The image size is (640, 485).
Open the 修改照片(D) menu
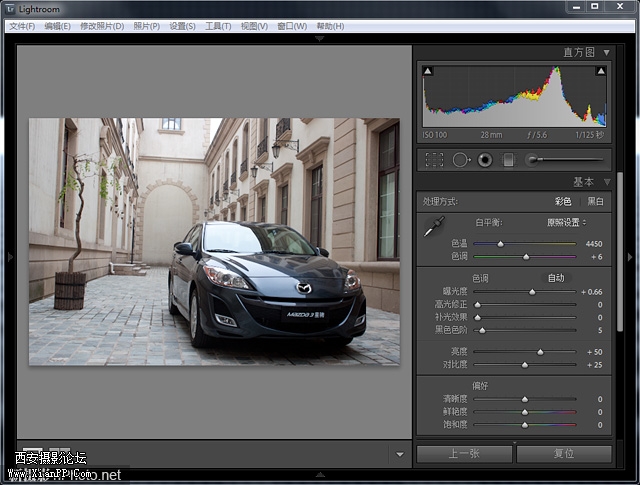[x=102, y=26]
